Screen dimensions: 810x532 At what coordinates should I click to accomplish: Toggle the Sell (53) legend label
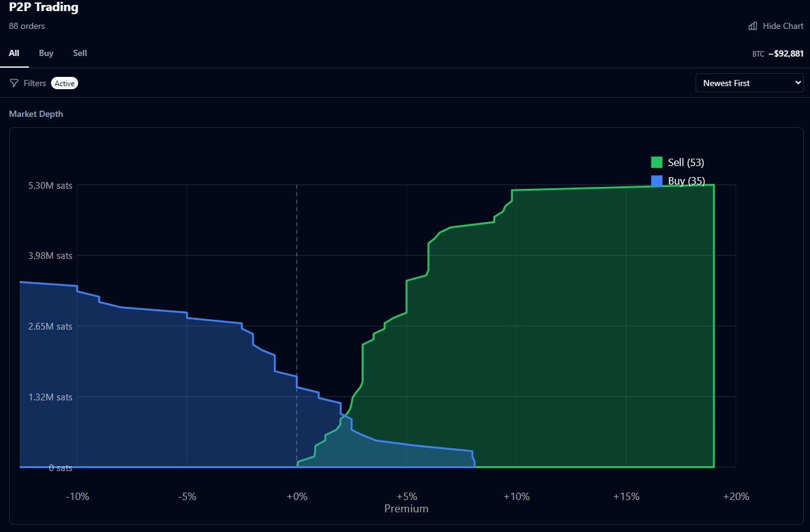click(686, 162)
